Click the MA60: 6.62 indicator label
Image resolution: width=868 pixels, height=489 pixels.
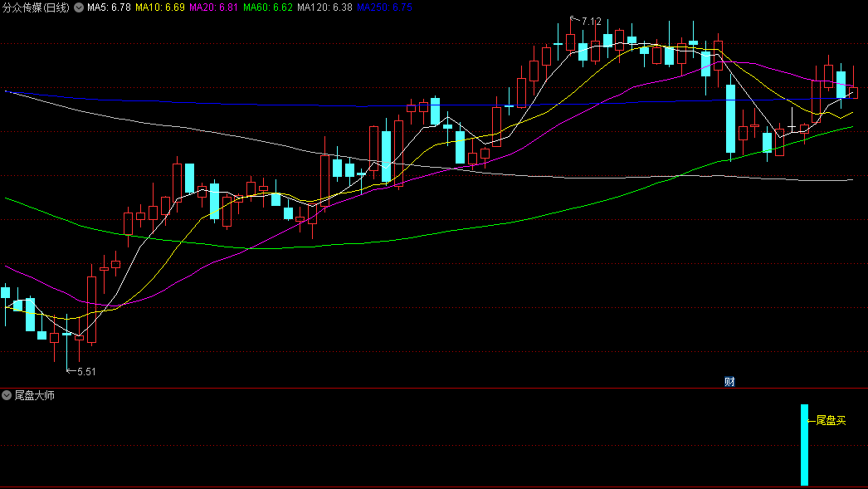click(268, 7)
